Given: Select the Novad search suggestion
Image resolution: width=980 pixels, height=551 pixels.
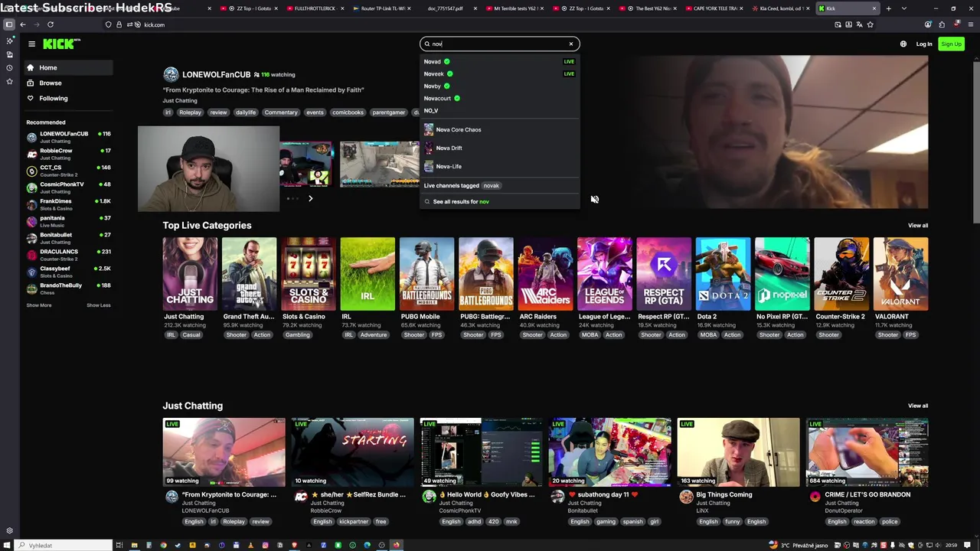Looking at the screenshot, I should tap(499, 61).
